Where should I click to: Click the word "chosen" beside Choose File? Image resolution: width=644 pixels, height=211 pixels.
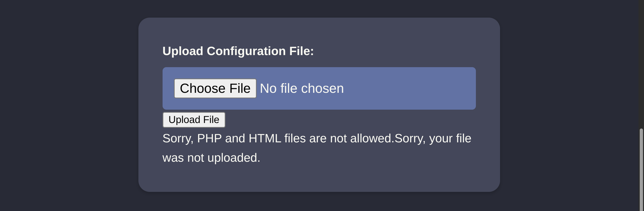[x=322, y=89]
